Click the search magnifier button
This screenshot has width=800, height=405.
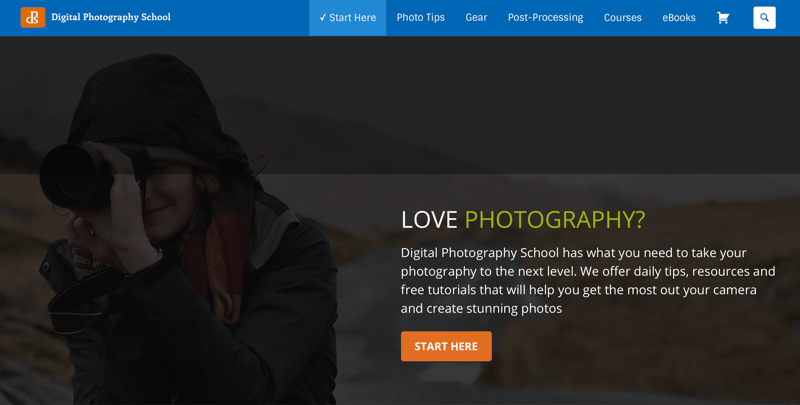(x=764, y=18)
